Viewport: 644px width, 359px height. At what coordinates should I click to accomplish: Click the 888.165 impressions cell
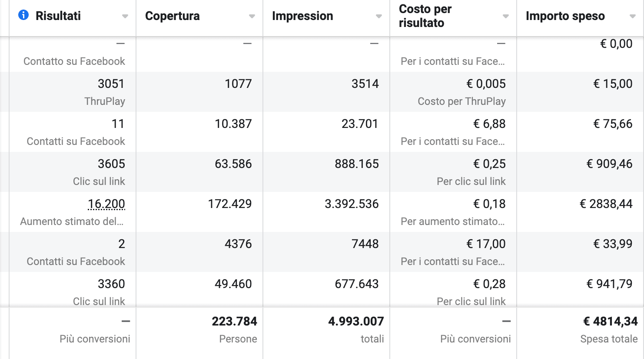(x=357, y=164)
